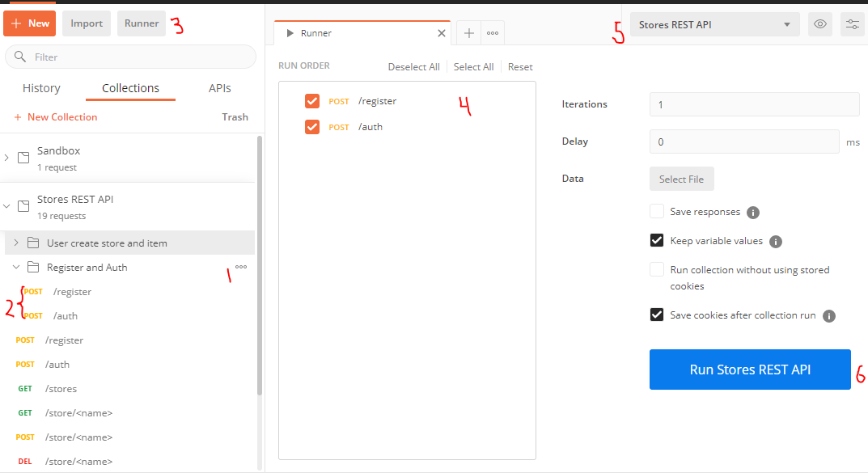Switch to the APIs tab
868x473 pixels.
click(x=220, y=88)
